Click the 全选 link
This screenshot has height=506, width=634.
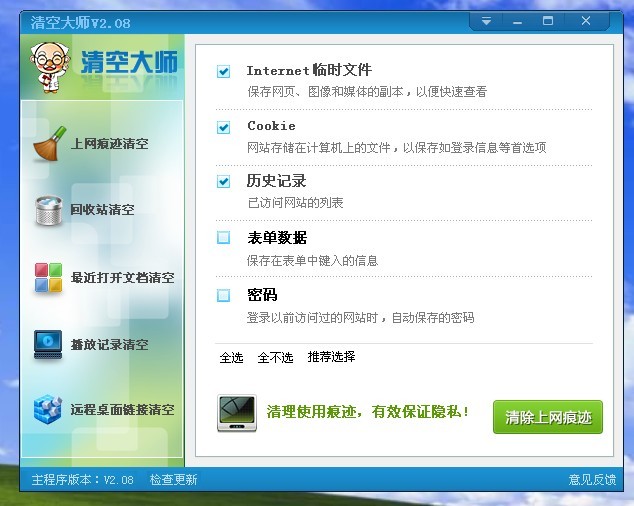pos(231,357)
